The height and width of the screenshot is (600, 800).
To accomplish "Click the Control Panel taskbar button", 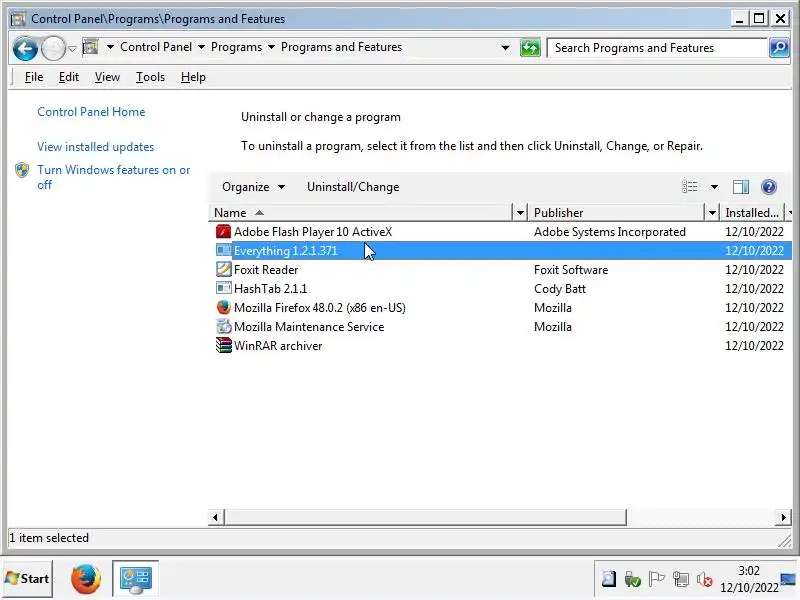I will tap(135, 579).
